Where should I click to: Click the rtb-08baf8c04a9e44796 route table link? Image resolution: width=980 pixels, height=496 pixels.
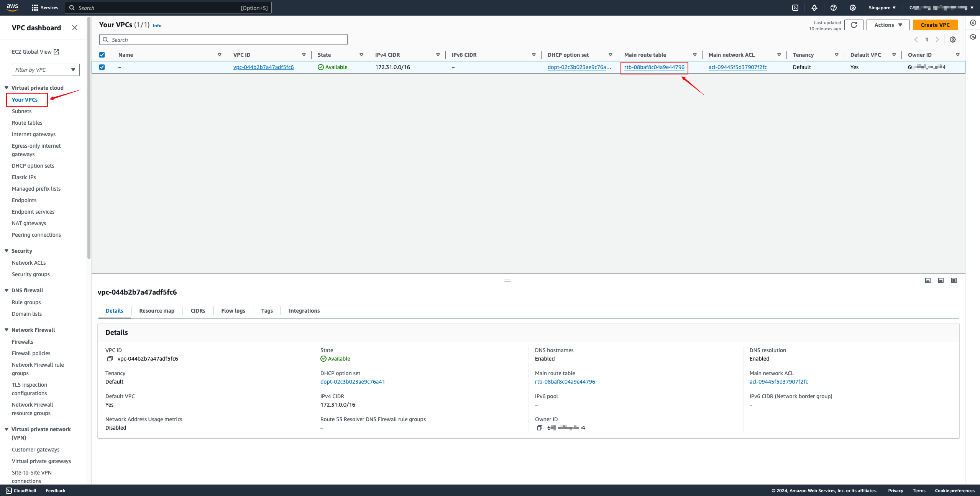click(x=653, y=67)
